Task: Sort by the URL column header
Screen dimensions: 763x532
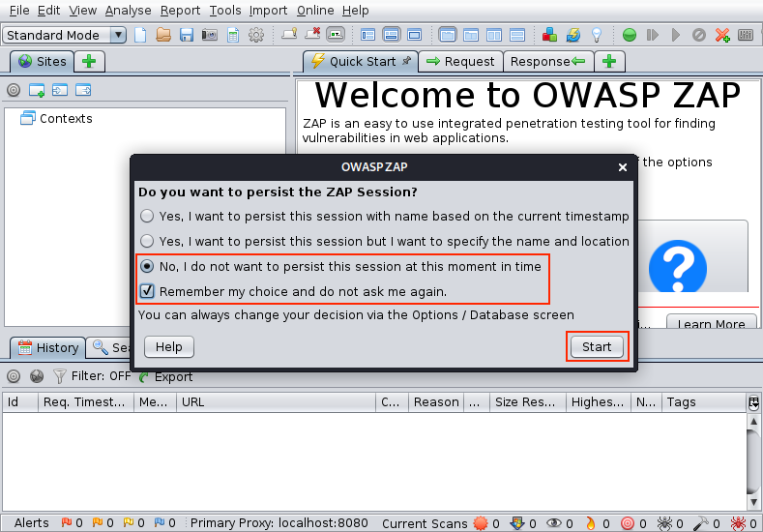Action: 276,402
